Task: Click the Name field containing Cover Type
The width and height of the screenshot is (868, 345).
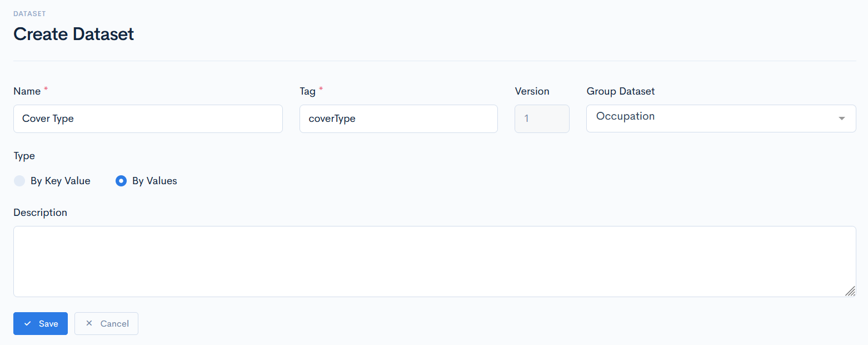Action: pos(148,119)
